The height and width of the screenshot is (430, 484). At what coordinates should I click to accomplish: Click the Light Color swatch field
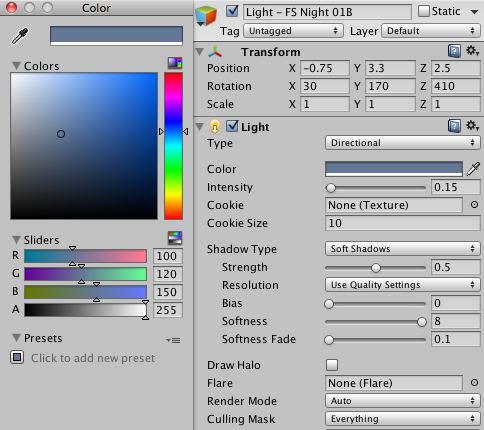(394, 169)
